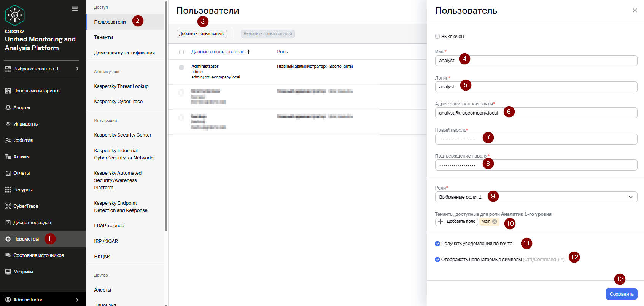This screenshot has height=306, width=644.
Task: Click the Task manager clipboard icon
Action: click(8, 223)
